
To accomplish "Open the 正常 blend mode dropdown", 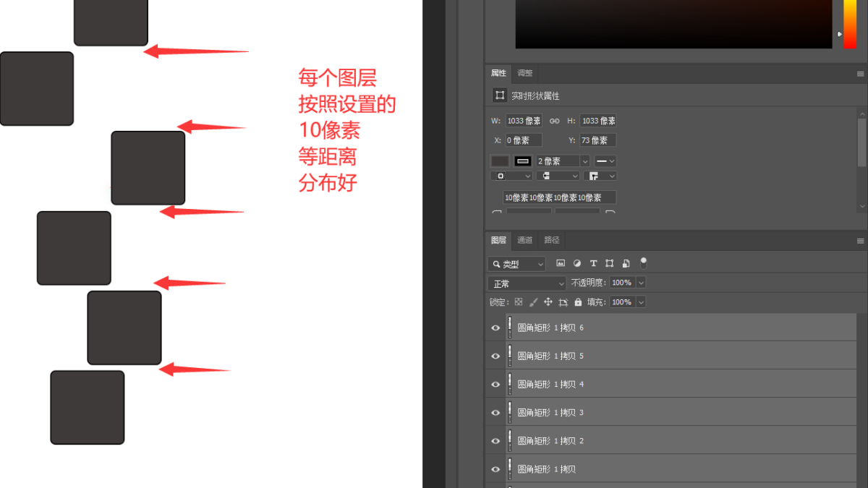I will coord(527,283).
